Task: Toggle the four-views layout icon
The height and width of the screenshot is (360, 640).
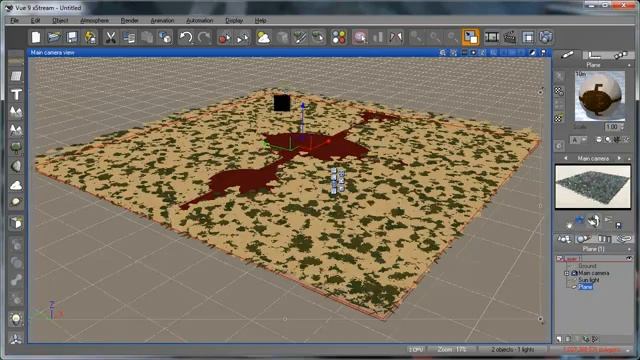Action: [x=528, y=38]
